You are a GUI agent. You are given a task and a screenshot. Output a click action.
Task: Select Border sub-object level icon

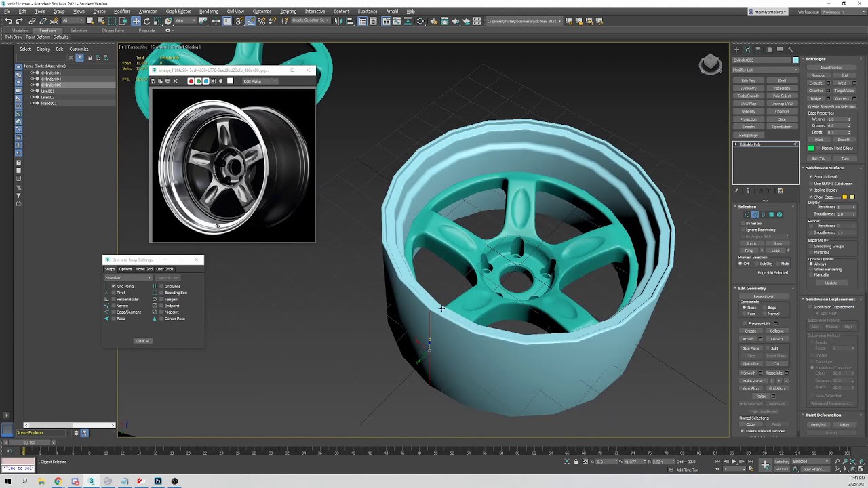tap(763, 214)
